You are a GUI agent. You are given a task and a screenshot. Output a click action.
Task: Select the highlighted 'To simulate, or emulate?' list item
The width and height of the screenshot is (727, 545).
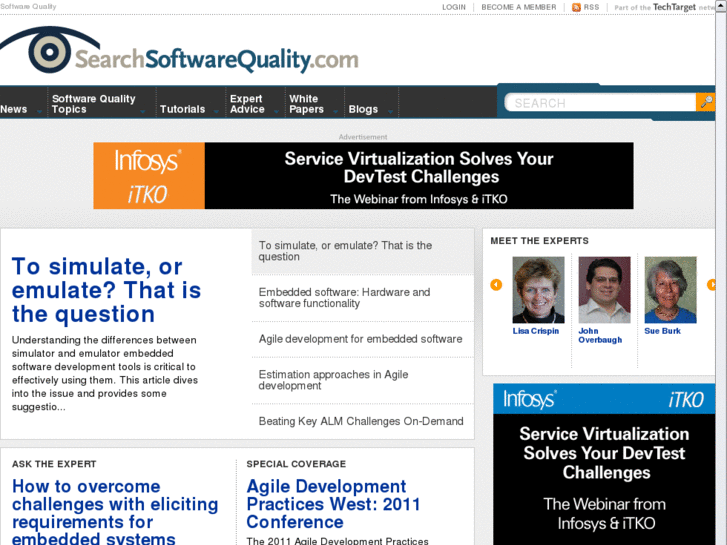[363, 251]
